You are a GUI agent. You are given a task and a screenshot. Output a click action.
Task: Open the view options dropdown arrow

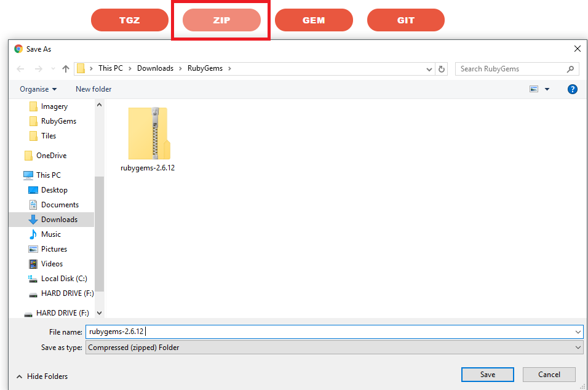pyautogui.click(x=547, y=89)
